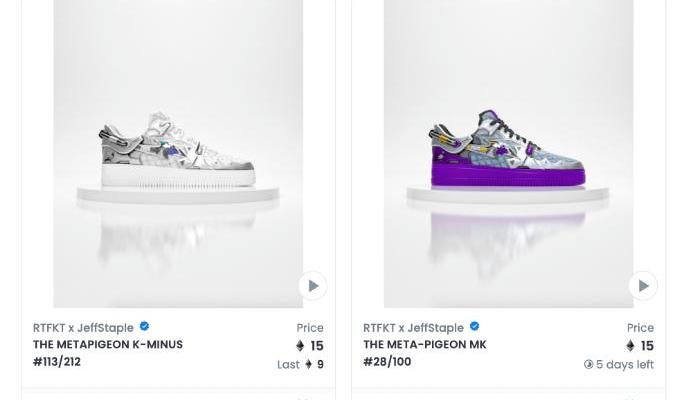Open THE META-PIGEON MK item title
The width and height of the screenshot is (678, 400).
click(425, 345)
